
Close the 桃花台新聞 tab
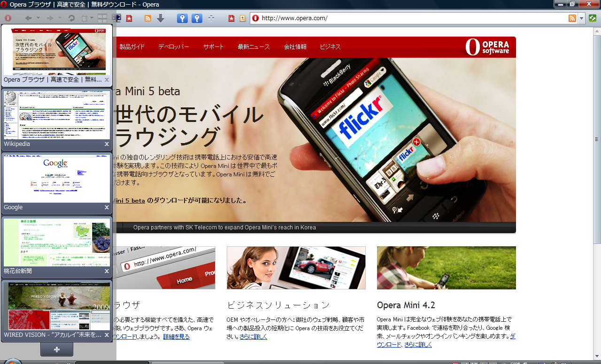[x=107, y=271]
